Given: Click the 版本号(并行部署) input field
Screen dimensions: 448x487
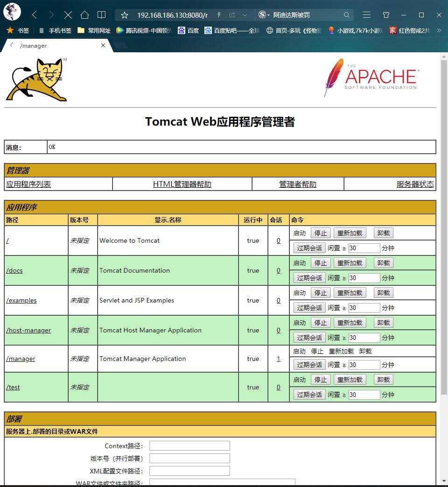Looking at the screenshot, I should pos(189,459).
